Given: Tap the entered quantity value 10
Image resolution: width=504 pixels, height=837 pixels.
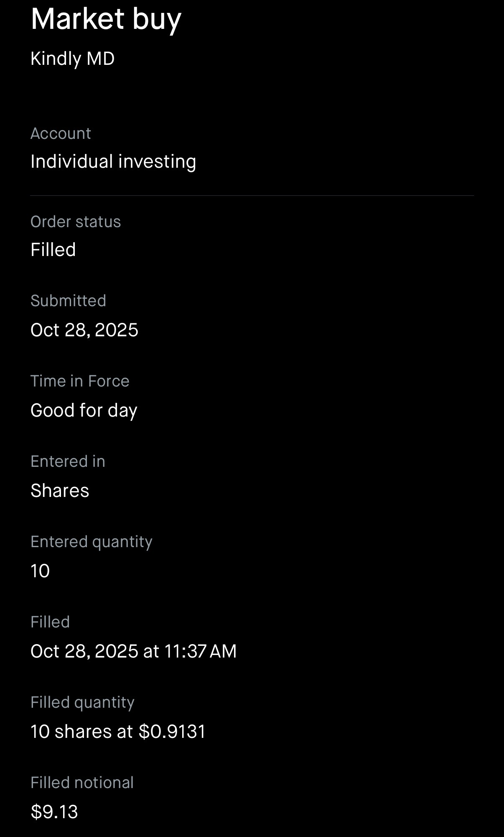Looking at the screenshot, I should [40, 571].
